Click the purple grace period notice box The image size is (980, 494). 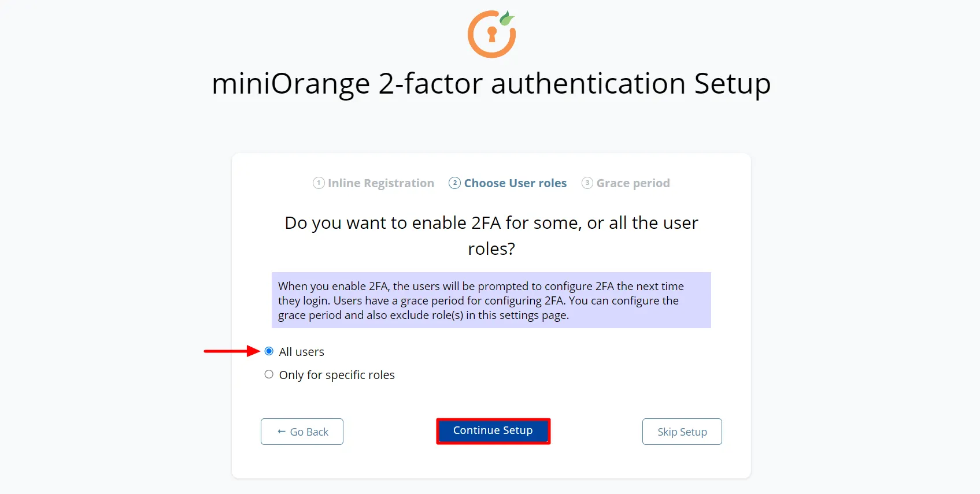491,300
